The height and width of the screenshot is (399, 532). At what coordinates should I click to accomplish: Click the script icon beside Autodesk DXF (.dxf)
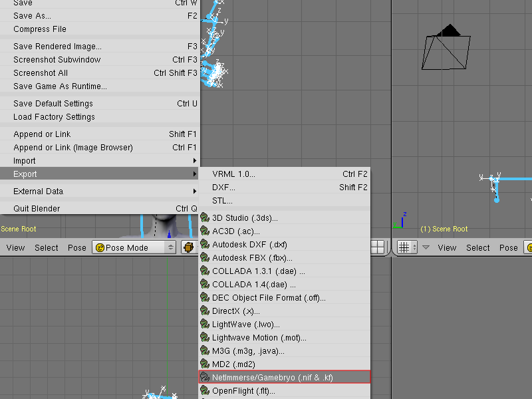[205, 244]
